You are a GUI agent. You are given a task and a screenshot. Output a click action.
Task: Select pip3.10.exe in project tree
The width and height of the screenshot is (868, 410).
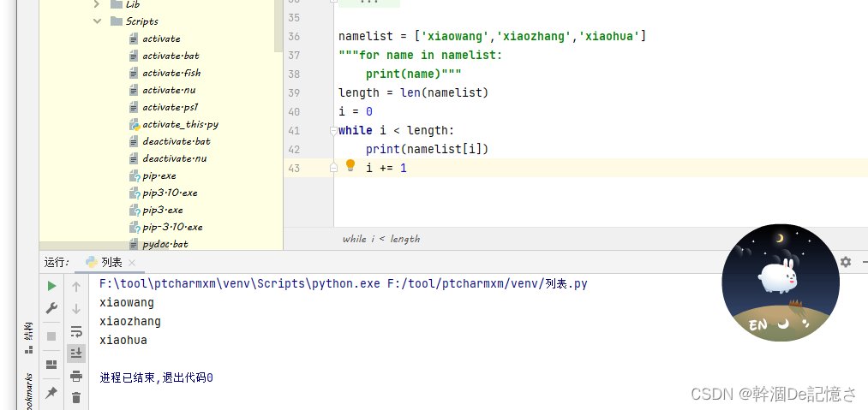(x=170, y=193)
